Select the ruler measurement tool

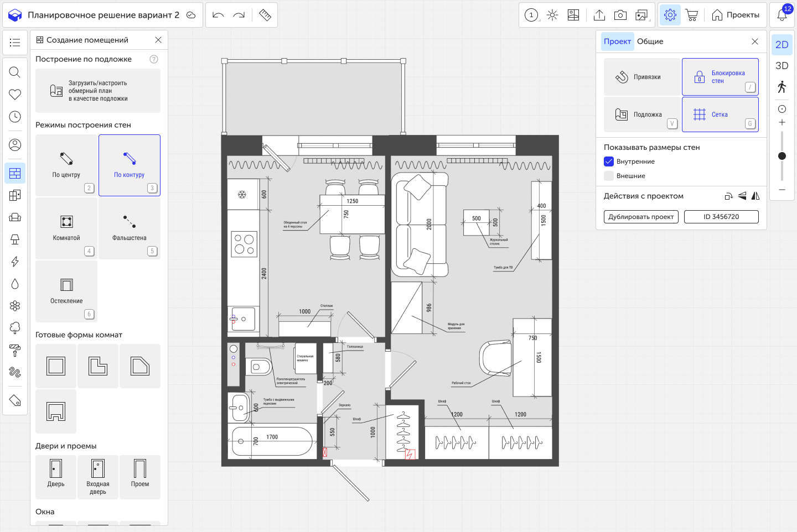click(265, 15)
